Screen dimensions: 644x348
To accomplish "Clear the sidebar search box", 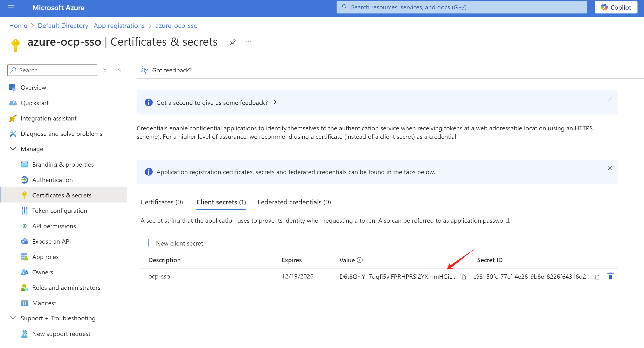I will [105, 70].
